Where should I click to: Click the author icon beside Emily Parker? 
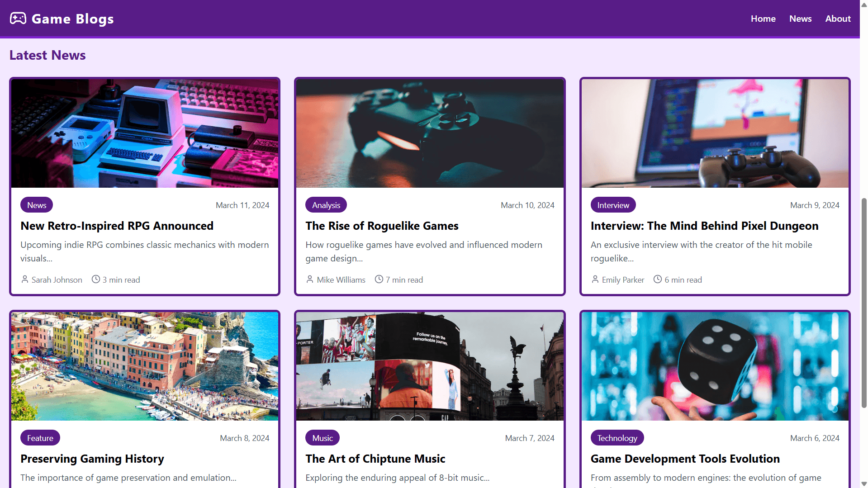pyautogui.click(x=595, y=280)
